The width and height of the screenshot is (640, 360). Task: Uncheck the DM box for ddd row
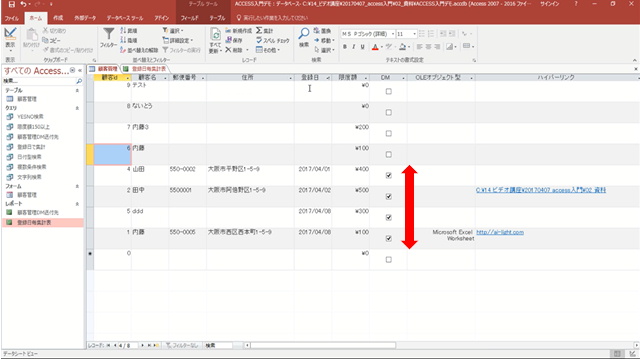tap(389, 218)
